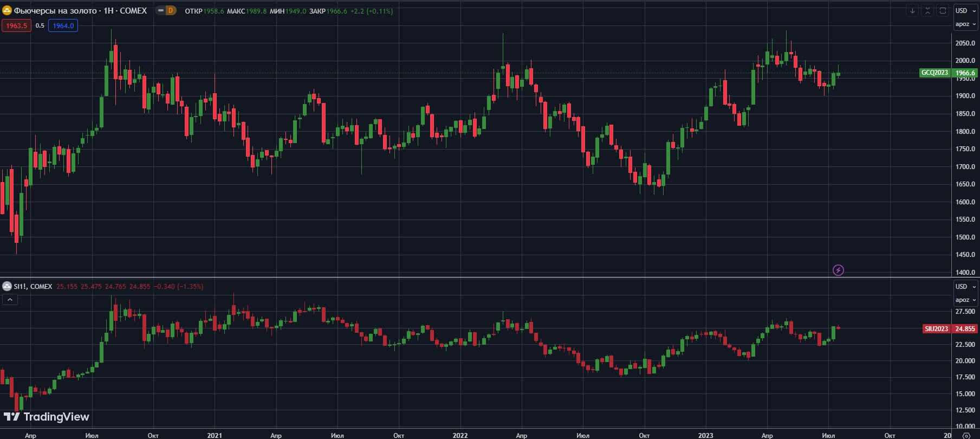980x439 pixels.
Task: Click the gold futures symbol icon
Action: 7,11
